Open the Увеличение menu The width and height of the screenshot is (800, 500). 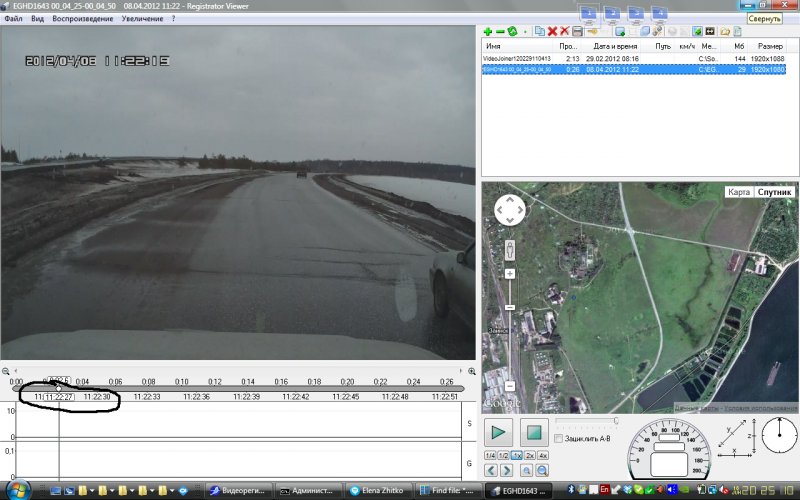point(143,19)
